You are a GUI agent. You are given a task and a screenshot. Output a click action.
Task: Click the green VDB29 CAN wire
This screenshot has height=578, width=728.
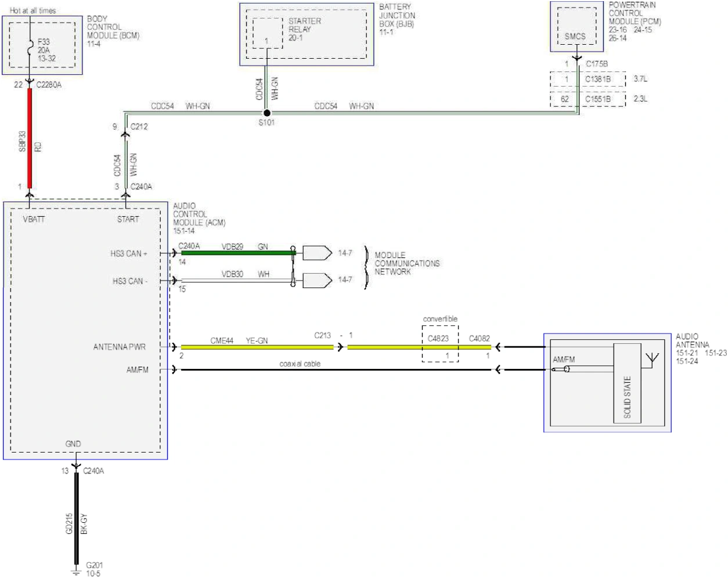point(238,253)
